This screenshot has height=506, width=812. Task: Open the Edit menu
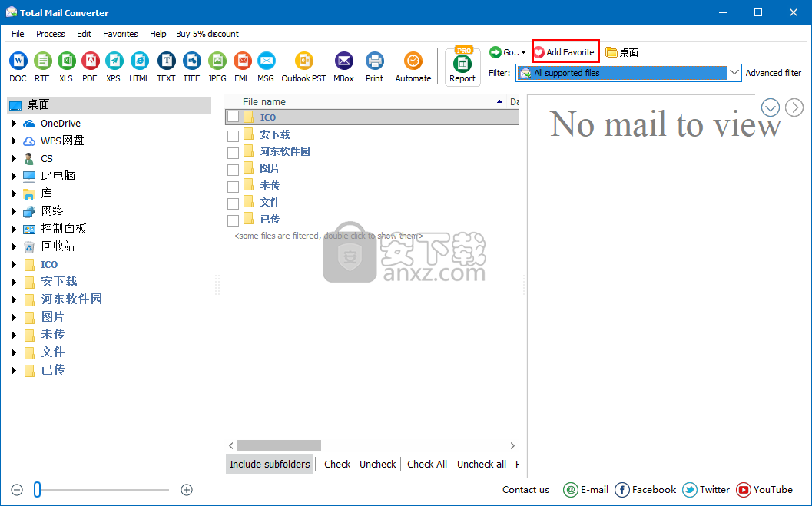pos(84,34)
